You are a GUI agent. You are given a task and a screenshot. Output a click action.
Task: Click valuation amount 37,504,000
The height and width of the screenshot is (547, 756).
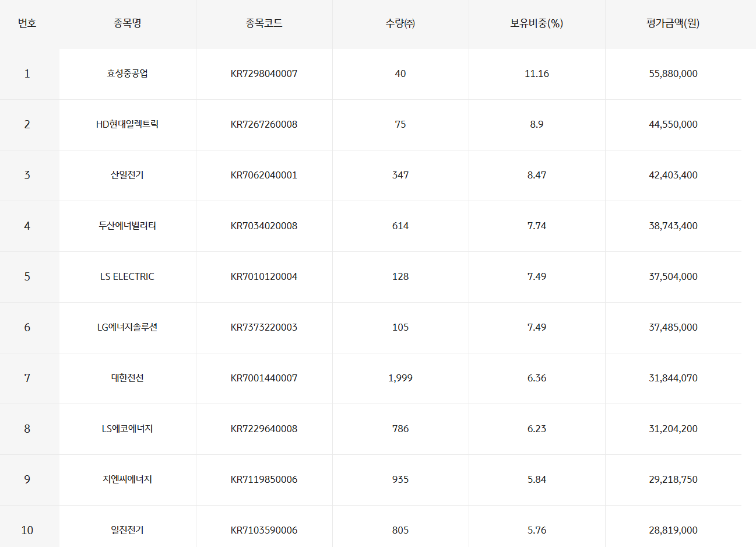click(673, 276)
